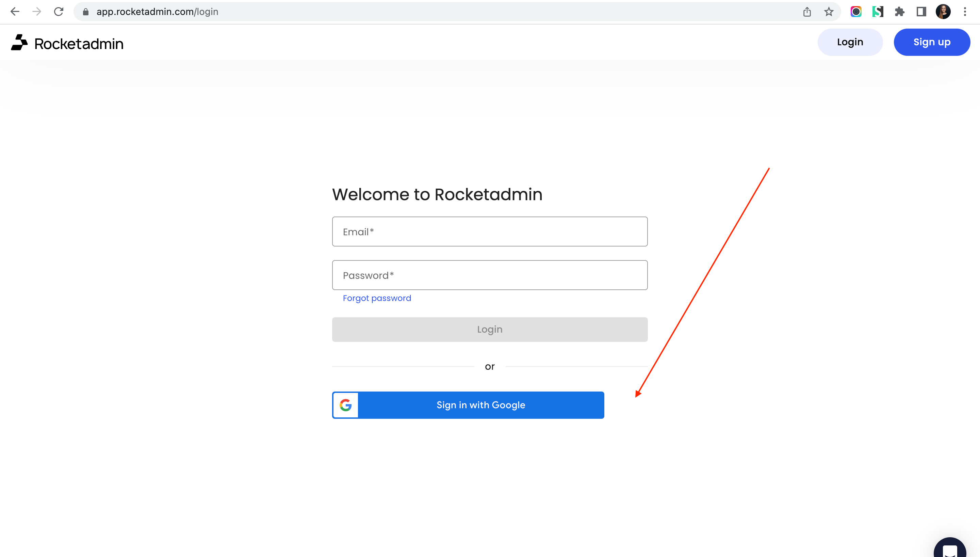
Task: Click the padlock icon in the address bar
Action: coord(86,12)
